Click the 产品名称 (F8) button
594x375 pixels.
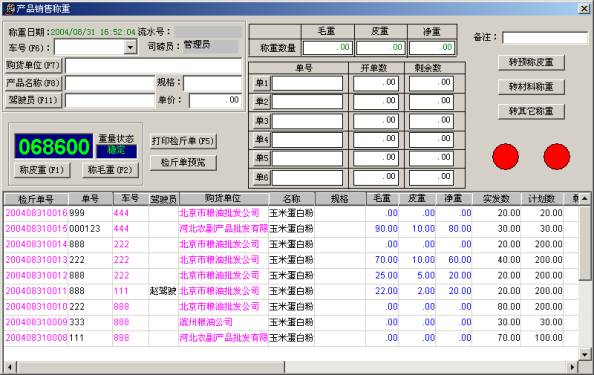[x=33, y=83]
